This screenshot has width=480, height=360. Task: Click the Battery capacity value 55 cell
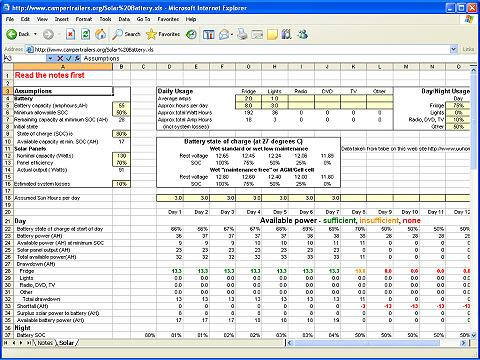click(x=121, y=106)
